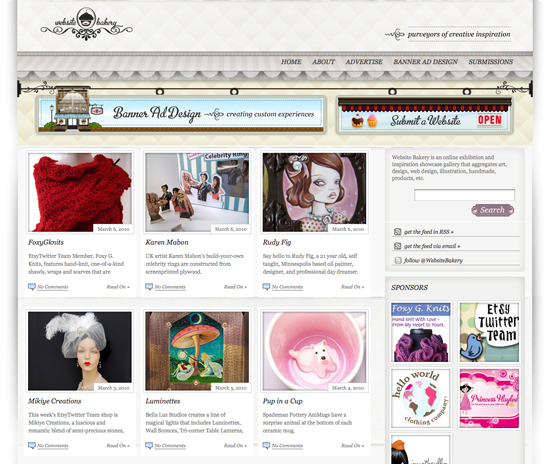550x466 pixels.
Task: Open the Karen Mabon post title
Action: [x=167, y=242]
